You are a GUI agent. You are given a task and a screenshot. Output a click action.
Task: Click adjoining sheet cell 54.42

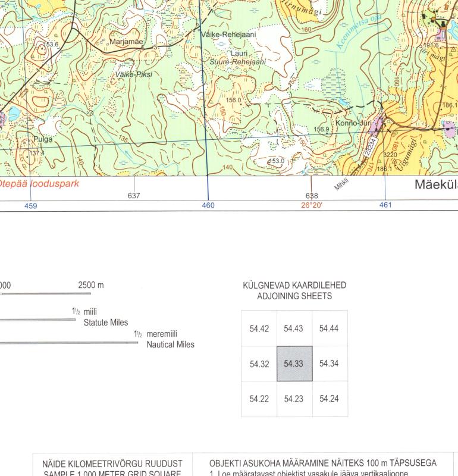coord(259,328)
